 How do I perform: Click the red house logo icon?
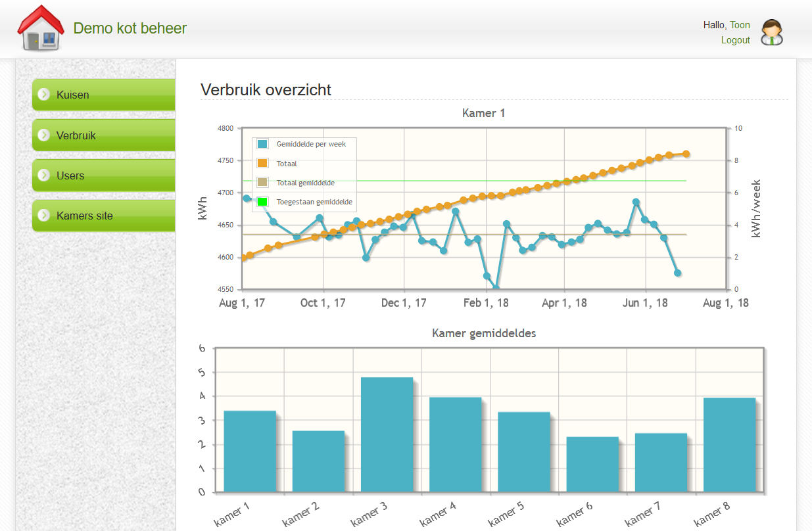tap(40, 28)
